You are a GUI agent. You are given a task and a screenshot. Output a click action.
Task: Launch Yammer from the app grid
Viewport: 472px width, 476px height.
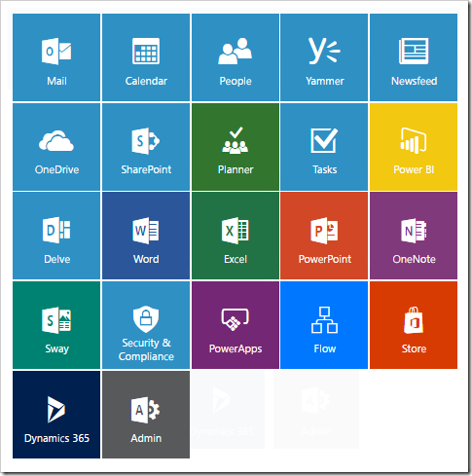pyautogui.click(x=324, y=57)
